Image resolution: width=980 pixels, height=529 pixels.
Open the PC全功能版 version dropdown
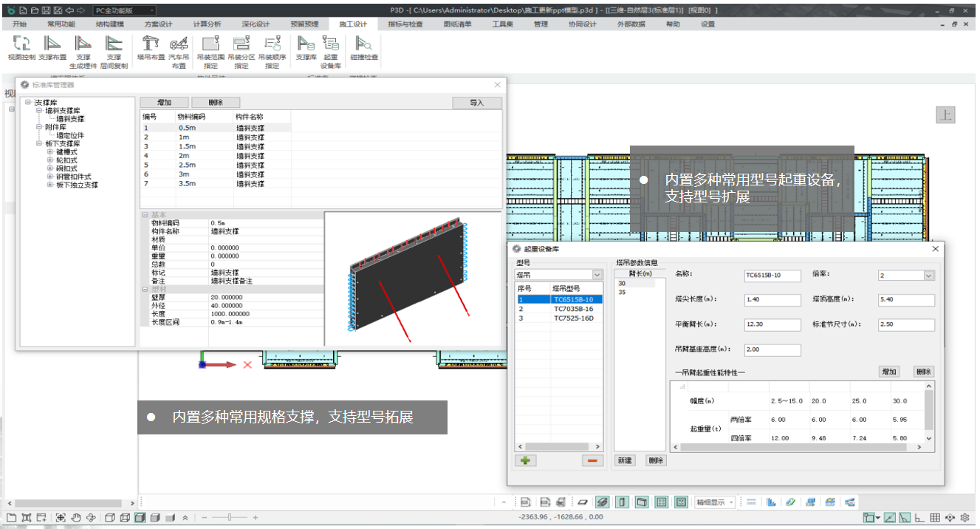tap(152, 11)
